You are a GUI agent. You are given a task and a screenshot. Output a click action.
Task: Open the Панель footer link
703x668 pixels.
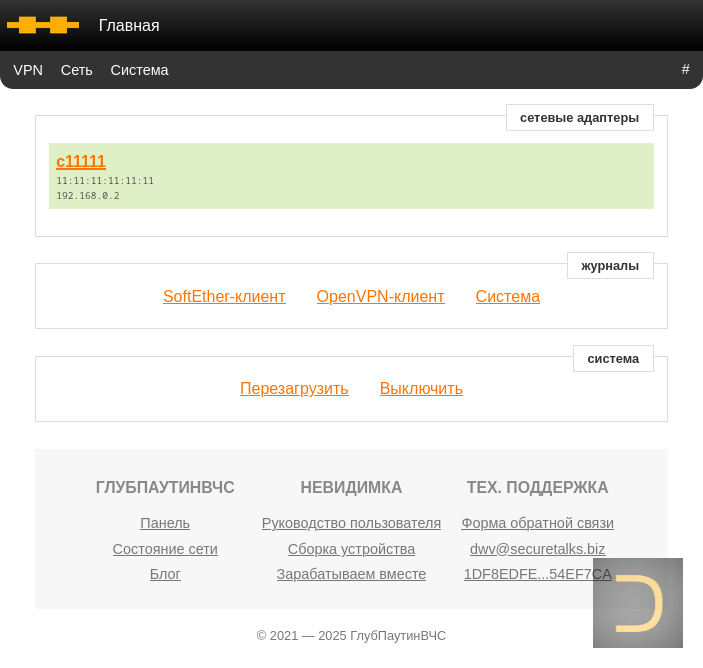pos(165,523)
